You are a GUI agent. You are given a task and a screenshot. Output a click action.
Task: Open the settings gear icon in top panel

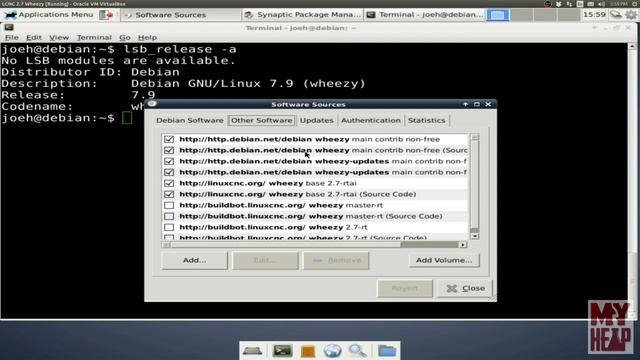pyautogui.click(x=631, y=15)
